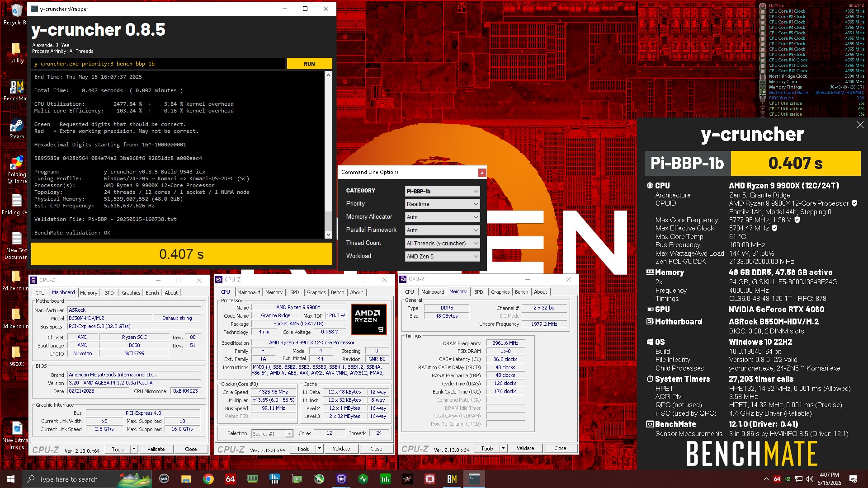The image size is (868, 488).
Task: Open the Steam desktop shortcut
Action: click(x=17, y=128)
